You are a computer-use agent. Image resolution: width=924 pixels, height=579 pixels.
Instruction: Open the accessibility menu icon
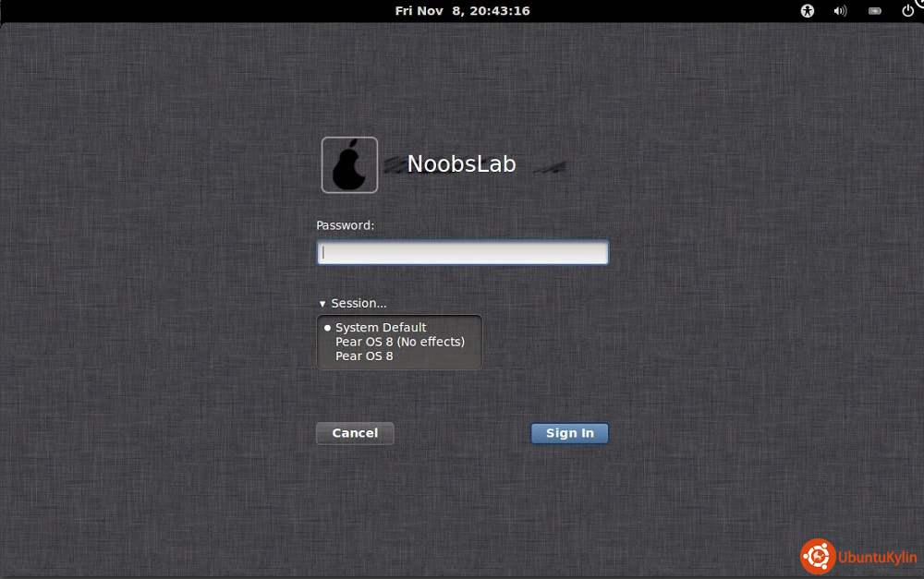pyautogui.click(x=808, y=11)
